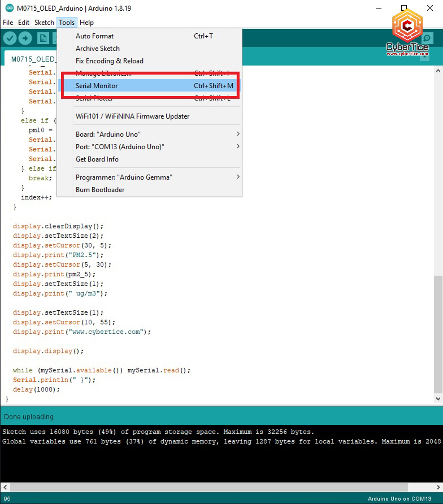The image size is (443, 504).
Task: Open Serial Monitor via the magnifier icon
Action: point(427,38)
